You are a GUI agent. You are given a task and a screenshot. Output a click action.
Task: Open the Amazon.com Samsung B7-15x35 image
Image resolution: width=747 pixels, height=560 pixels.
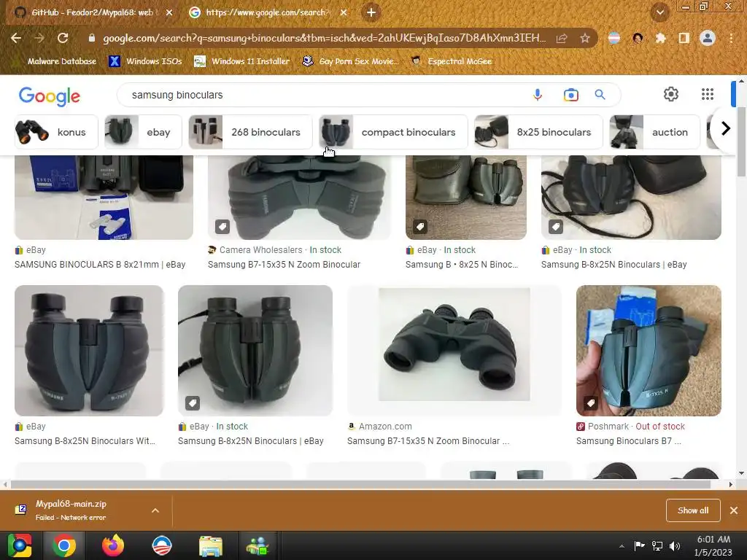(454, 351)
